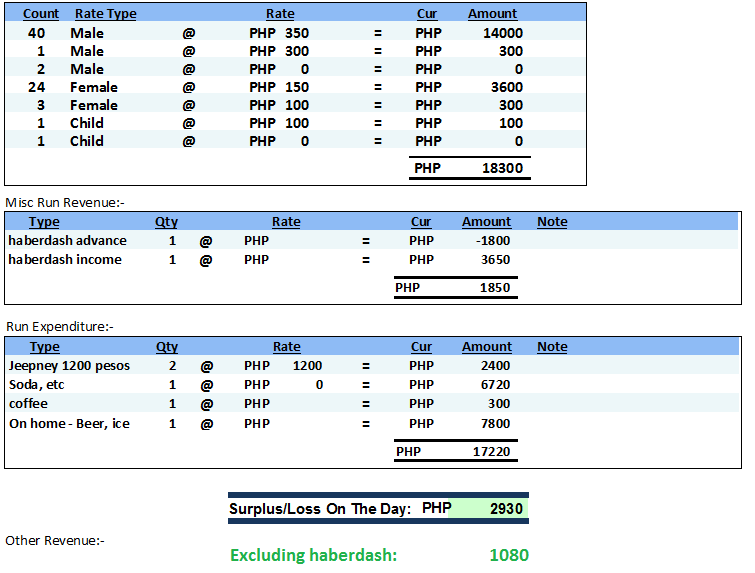Select the coffee expenditure cell
This screenshot has width=755, height=573.
coord(29,404)
